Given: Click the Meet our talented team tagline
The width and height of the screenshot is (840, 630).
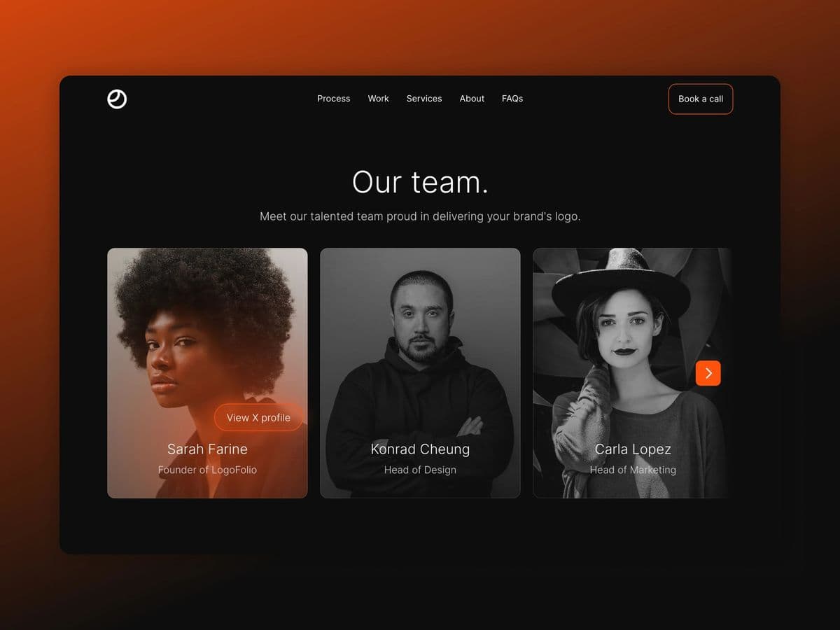Looking at the screenshot, I should click(x=420, y=216).
